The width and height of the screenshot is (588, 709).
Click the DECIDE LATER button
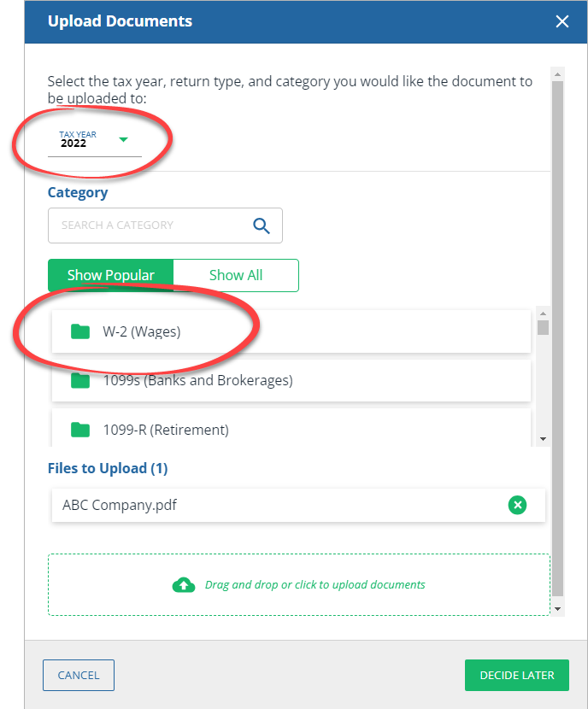516,674
